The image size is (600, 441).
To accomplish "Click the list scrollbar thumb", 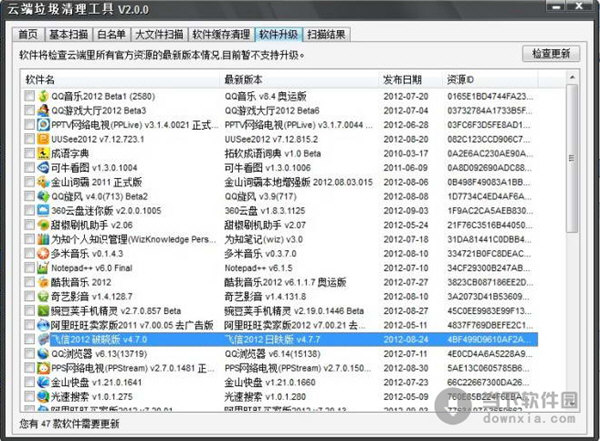I will point(572,158).
